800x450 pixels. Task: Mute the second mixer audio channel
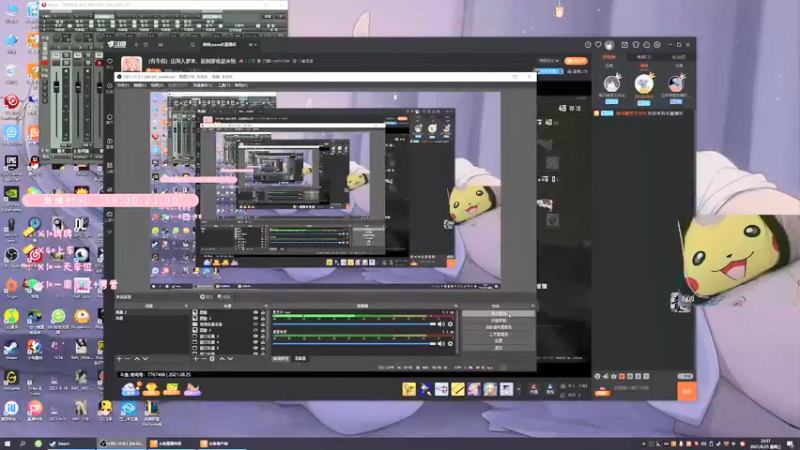(441, 343)
